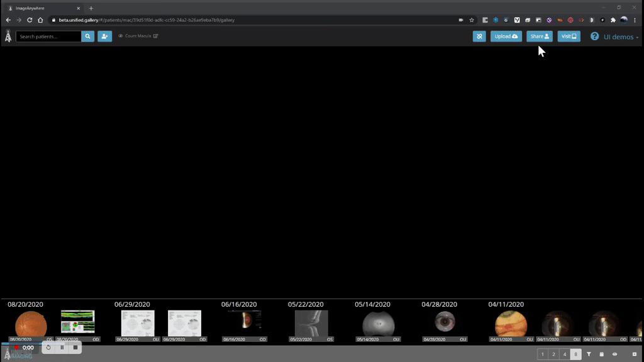Select the 4-image layout option
The image size is (644, 362).
click(x=565, y=354)
